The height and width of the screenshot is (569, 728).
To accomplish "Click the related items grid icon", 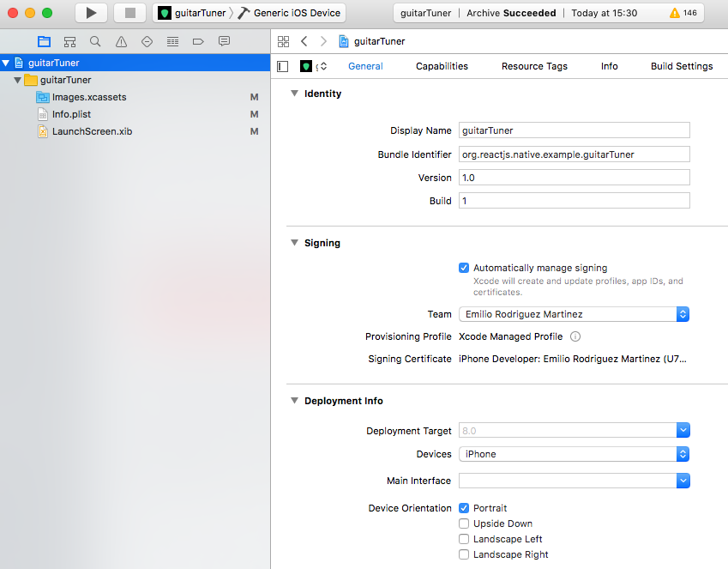I will [x=283, y=41].
